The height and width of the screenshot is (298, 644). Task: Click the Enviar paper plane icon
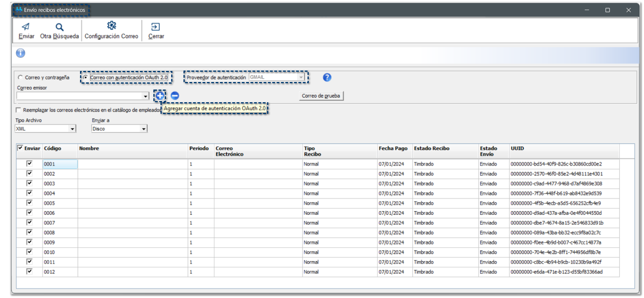pos(26,27)
